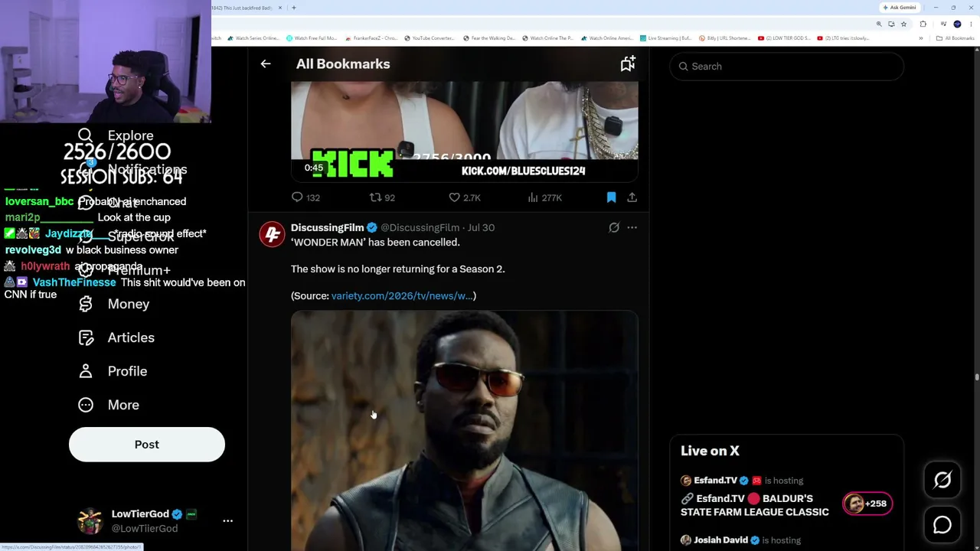This screenshot has width=980, height=551.
Task: Open the bookmark folders icon in the header
Action: [x=628, y=64]
